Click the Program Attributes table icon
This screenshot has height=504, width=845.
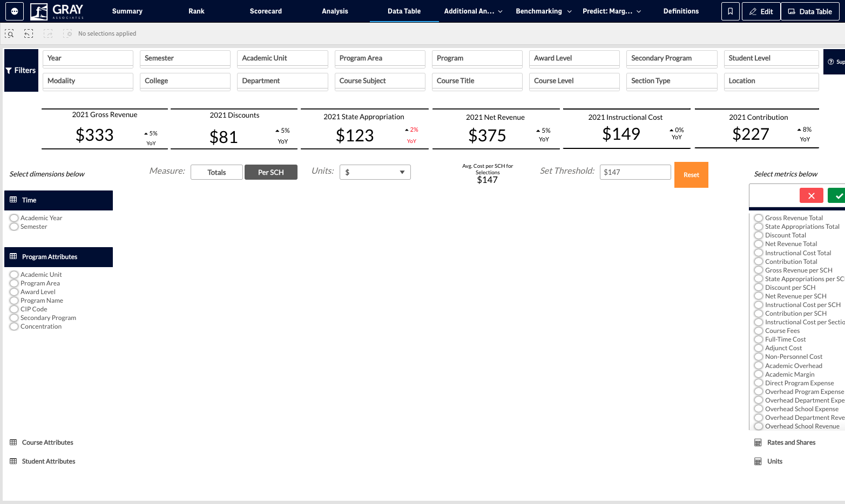(13, 256)
